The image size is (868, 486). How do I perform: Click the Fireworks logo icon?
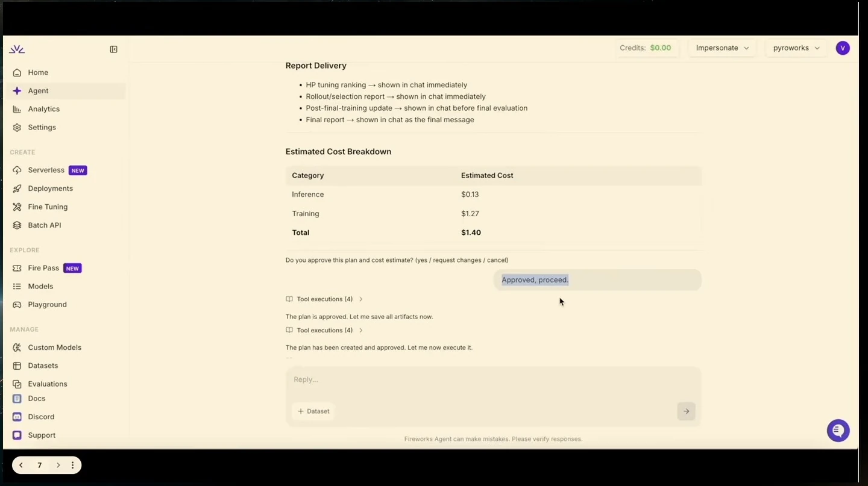17,49
